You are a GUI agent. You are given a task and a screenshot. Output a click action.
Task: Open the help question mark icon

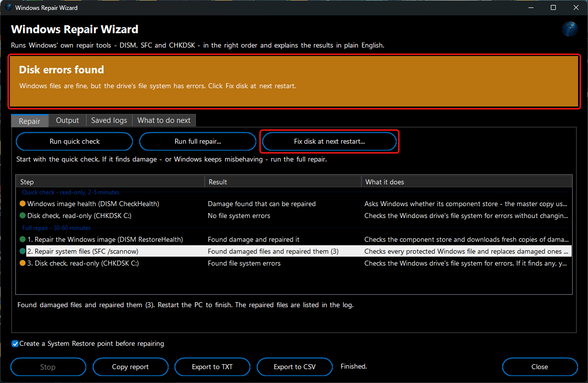click(569, 29)
